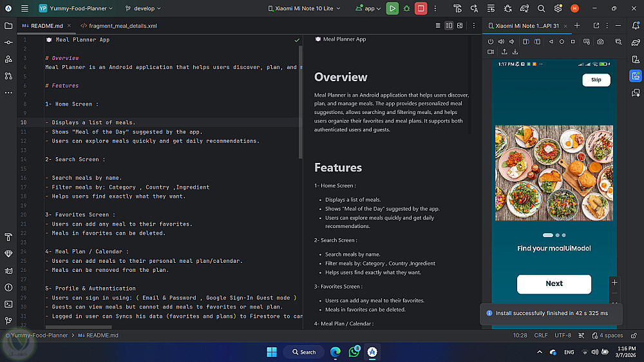Take an emulator screenshot with the camera icon
The width and height of the screenshot is (644, 362).
tap(600, 41)
